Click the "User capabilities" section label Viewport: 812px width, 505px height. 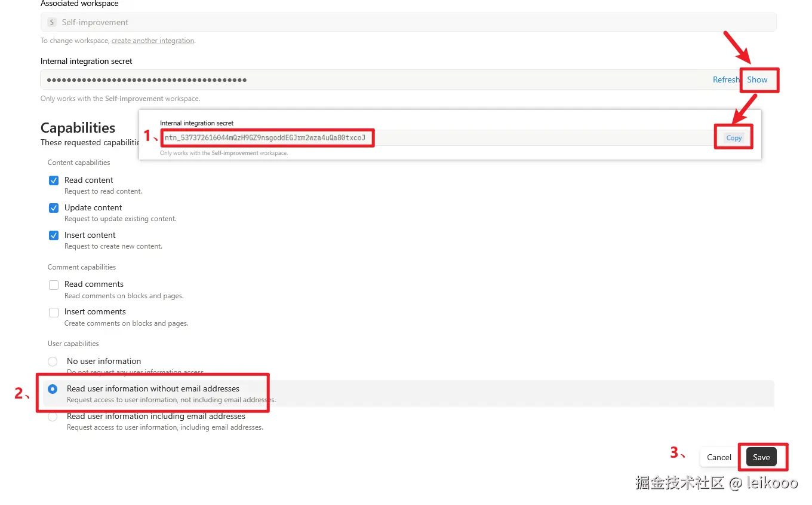(73, 344)
